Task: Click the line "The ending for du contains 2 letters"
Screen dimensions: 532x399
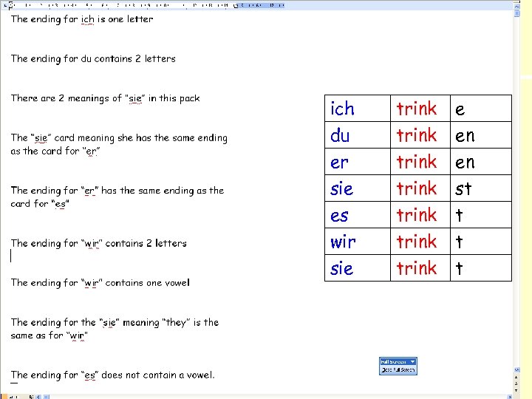Action: tap(93, 58)
